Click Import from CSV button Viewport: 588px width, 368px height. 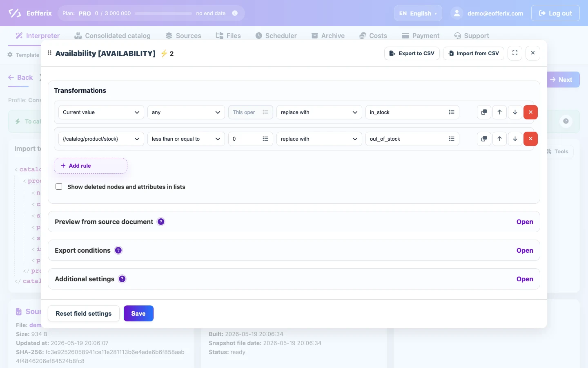[x=474, y=53]
